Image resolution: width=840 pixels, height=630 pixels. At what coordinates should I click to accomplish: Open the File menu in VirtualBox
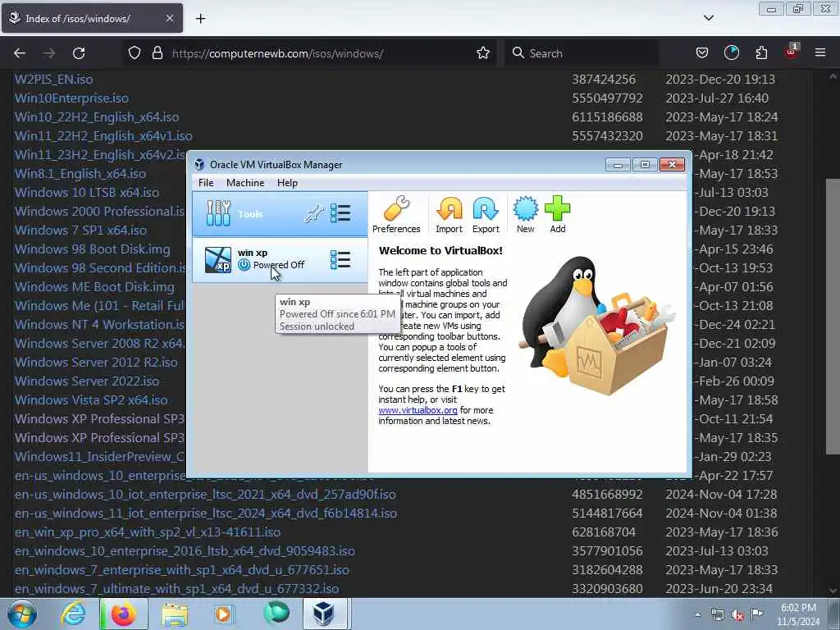pyautogui.click(x=206, y=183)
